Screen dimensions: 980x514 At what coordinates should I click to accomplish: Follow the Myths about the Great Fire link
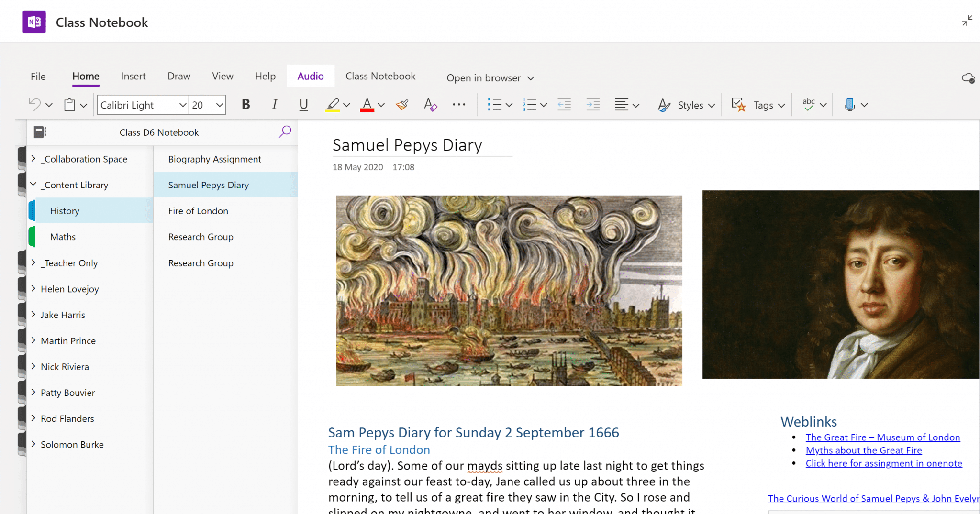[x=863, y=450]
